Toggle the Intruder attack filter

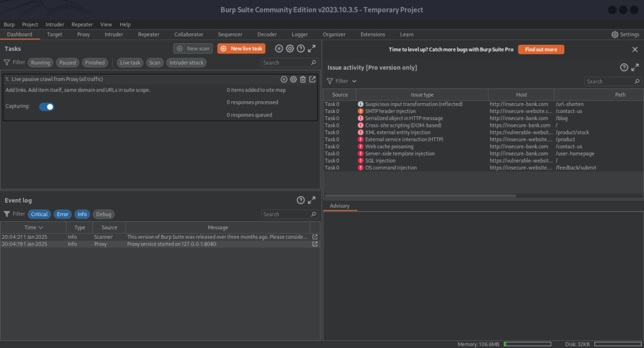click(186, 63)
